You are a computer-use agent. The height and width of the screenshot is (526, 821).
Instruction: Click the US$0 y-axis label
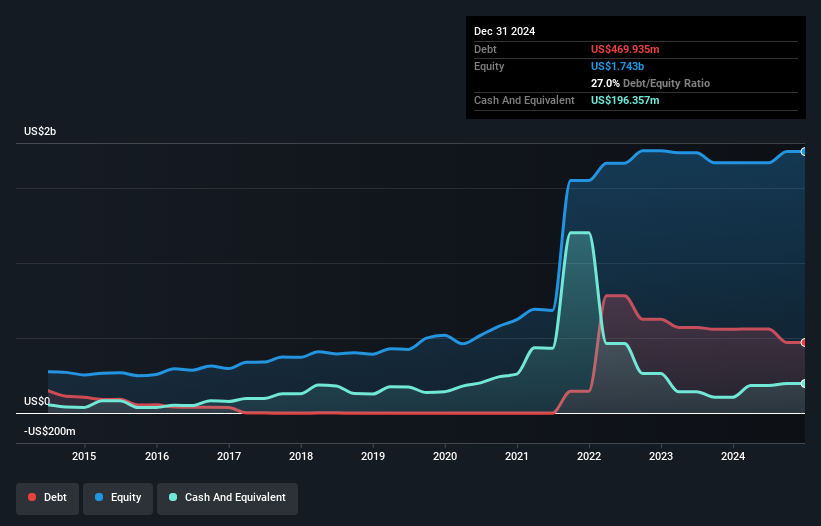[x=37, y=401]
